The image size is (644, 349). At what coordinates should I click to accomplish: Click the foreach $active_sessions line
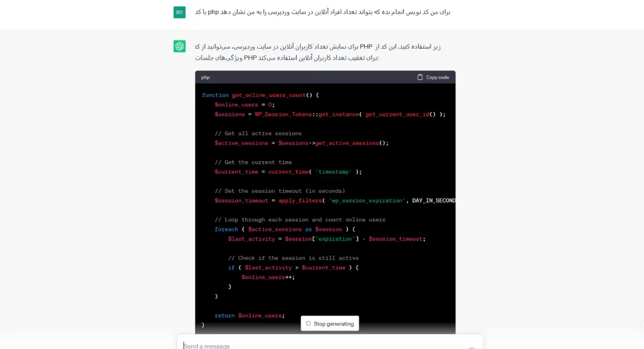[285, 229]
